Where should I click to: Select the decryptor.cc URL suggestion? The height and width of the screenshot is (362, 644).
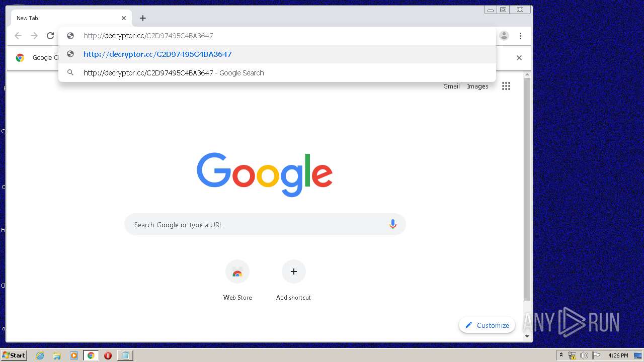277,54
